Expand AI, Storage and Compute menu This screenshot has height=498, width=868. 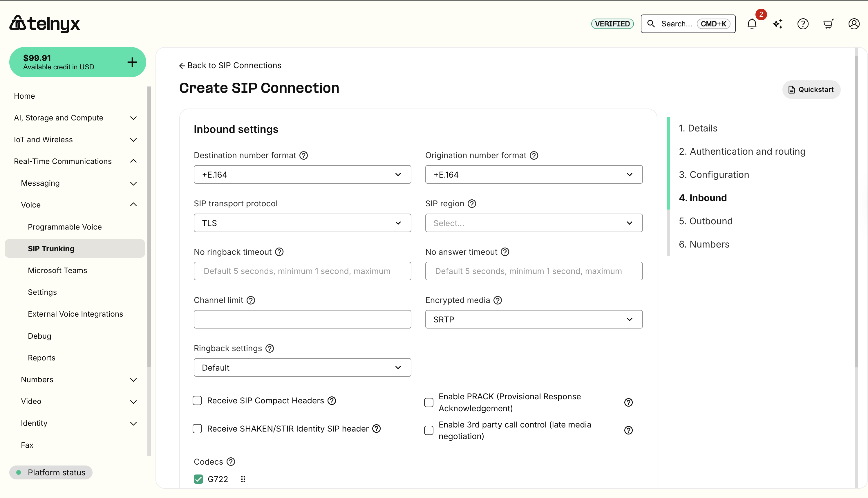pos(75,118)
